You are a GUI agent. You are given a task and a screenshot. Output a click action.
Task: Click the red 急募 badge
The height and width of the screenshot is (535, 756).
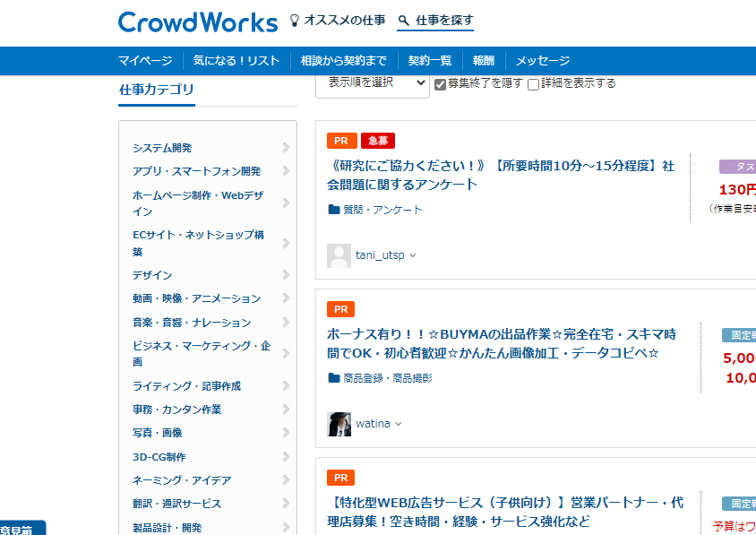click(x=378, y=141)
